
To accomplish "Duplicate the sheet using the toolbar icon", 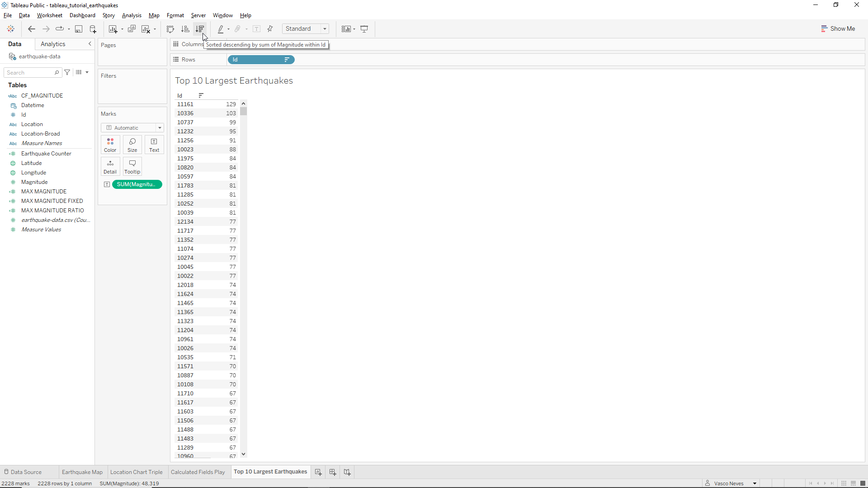I will [x=132, y=29].
